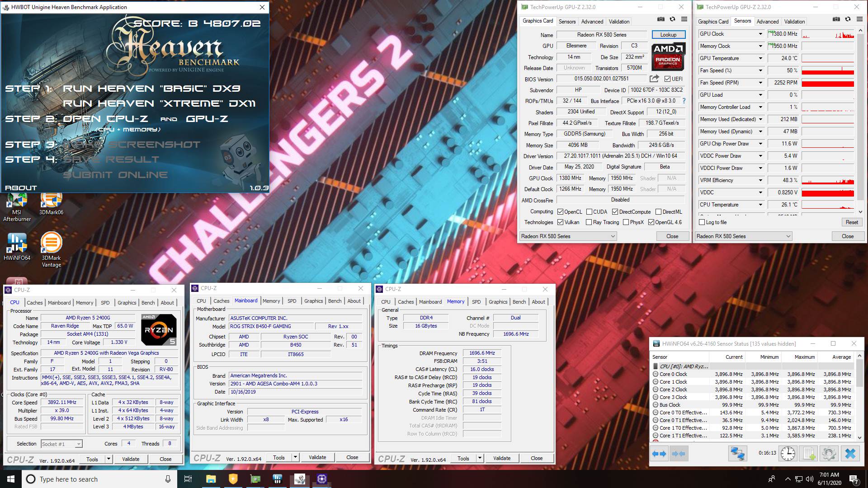The height and width of the screenshot is (488, 868).
Task: Click camera icon in GPU-Z Sensors window
Action: coord(836,19)
